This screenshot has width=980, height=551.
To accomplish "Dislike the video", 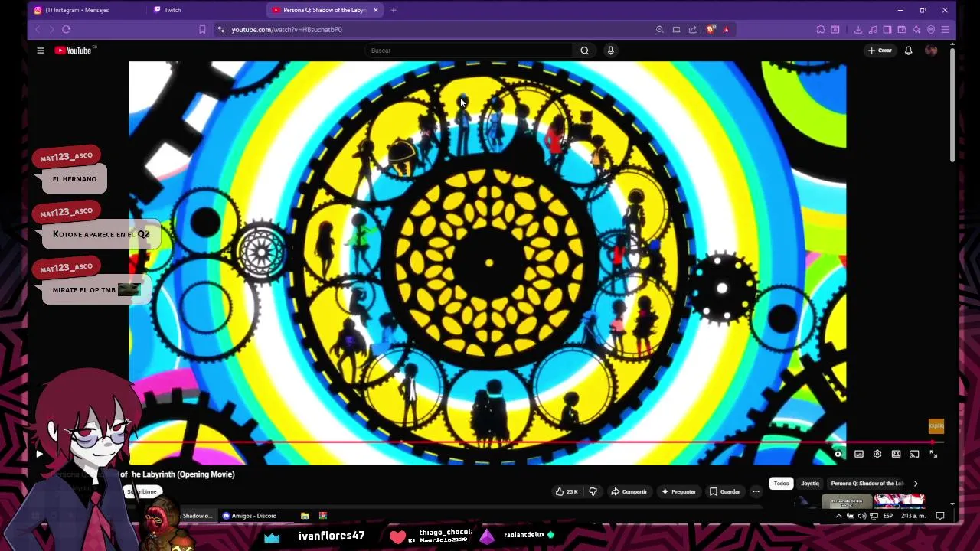I will (x=593, y=491).
